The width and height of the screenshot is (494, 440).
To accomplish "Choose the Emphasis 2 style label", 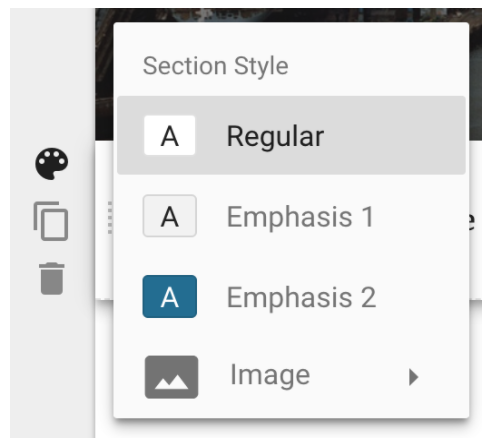I will [x=301, y=297].
